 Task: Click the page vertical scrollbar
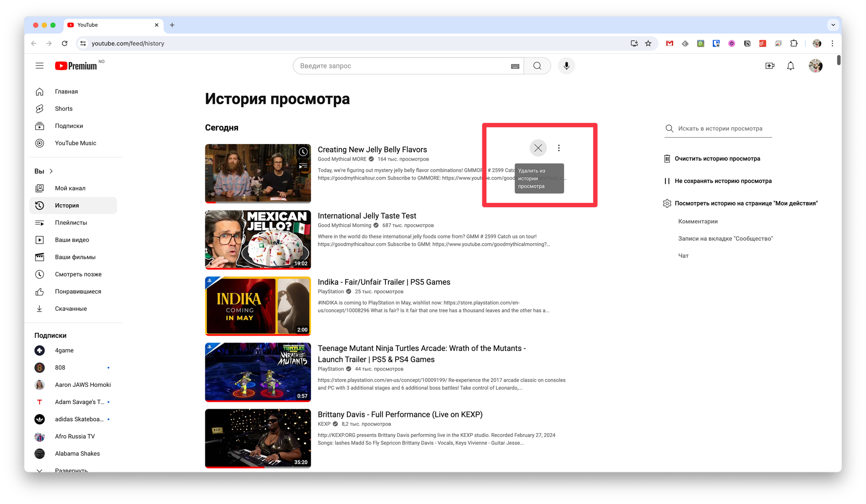(x=839, y=61)
